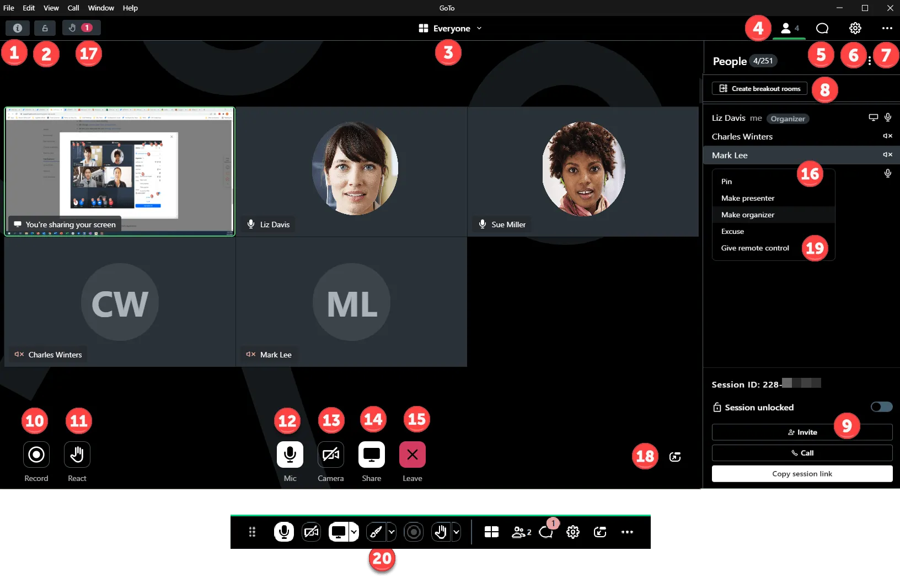Screen dimensions: 900x588
Task: Open the session info icon
Action: click(x=18, y=28)
